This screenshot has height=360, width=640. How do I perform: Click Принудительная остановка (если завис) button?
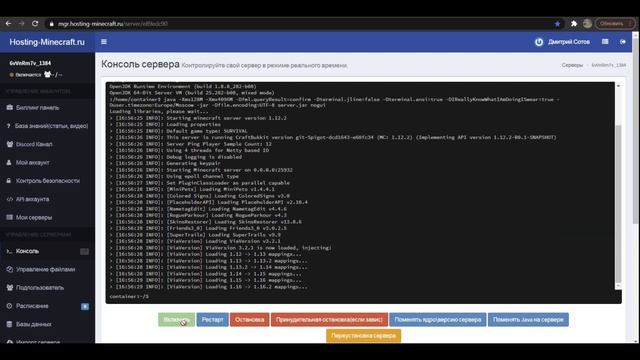pos(329,320)
